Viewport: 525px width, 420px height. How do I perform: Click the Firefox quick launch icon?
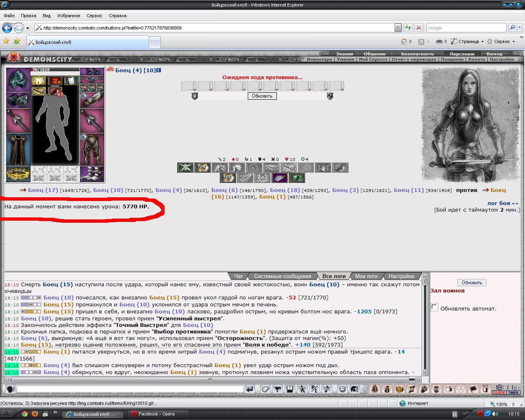pos(35,414)
